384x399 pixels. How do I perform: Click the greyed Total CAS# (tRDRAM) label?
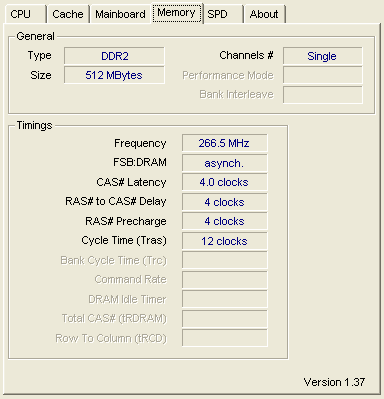tap(114, 318)
